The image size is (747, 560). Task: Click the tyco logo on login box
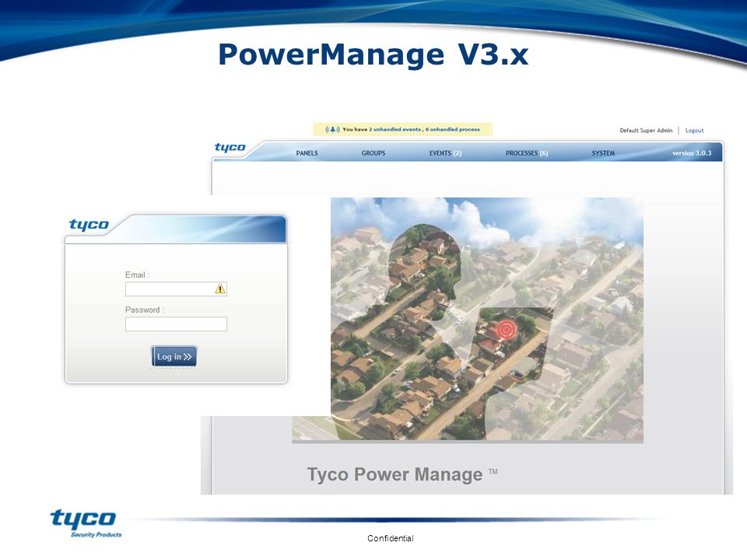click(89, 224)
